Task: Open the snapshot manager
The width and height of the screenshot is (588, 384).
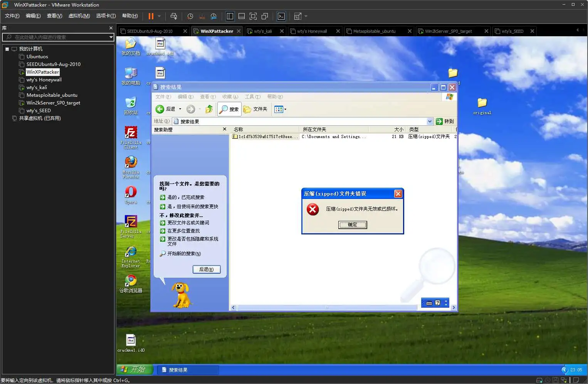Action: point(213,16)
